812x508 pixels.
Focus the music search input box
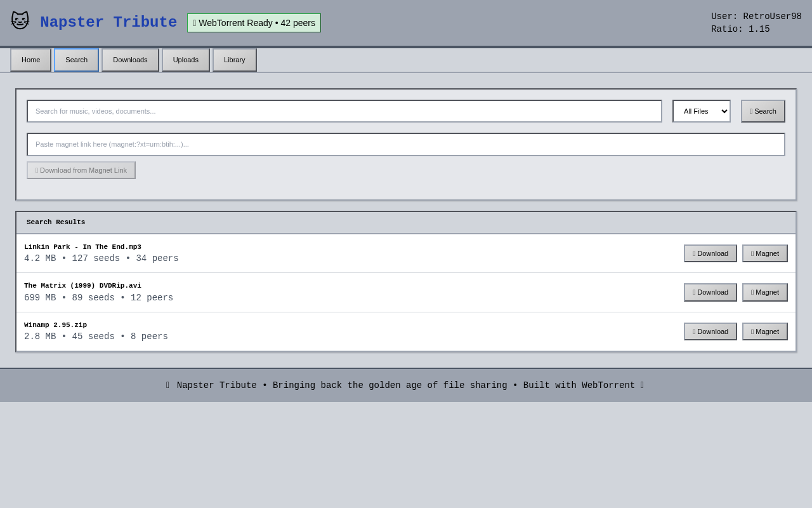pyautogui.click(x=344, y=110)
